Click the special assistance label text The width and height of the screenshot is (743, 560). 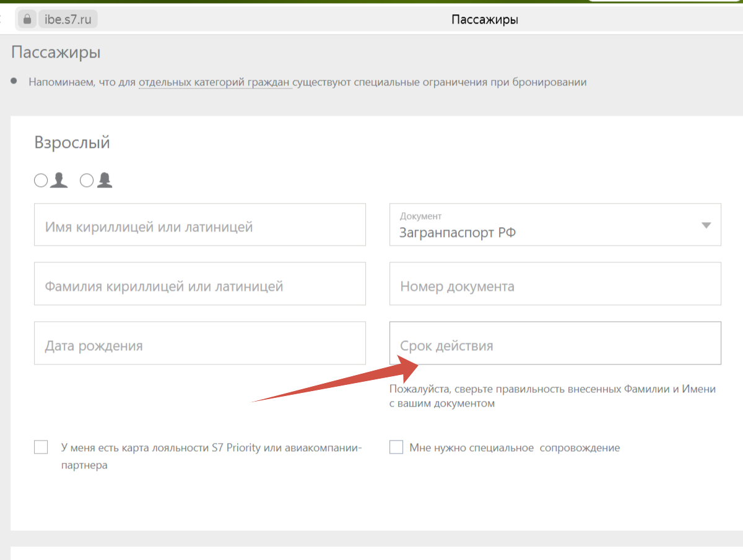515,448
